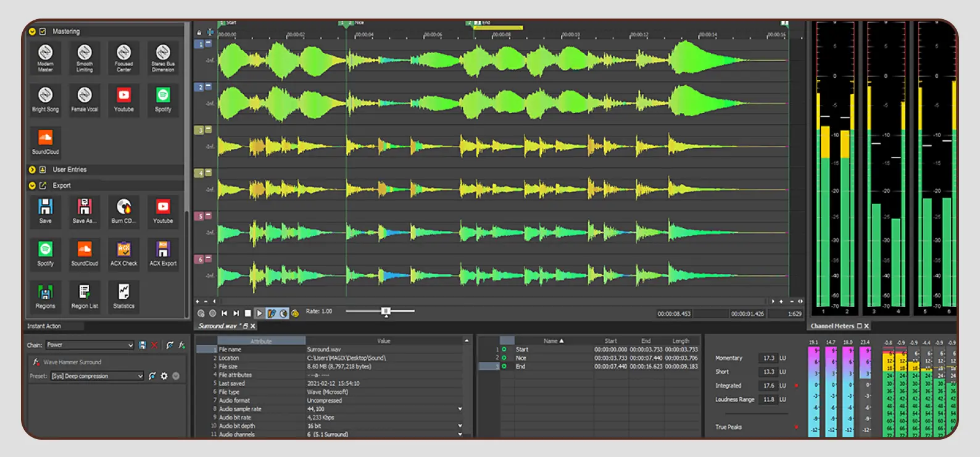Minimize channel 2 with its minus button
980x457 pixels.
coord(209,87)
